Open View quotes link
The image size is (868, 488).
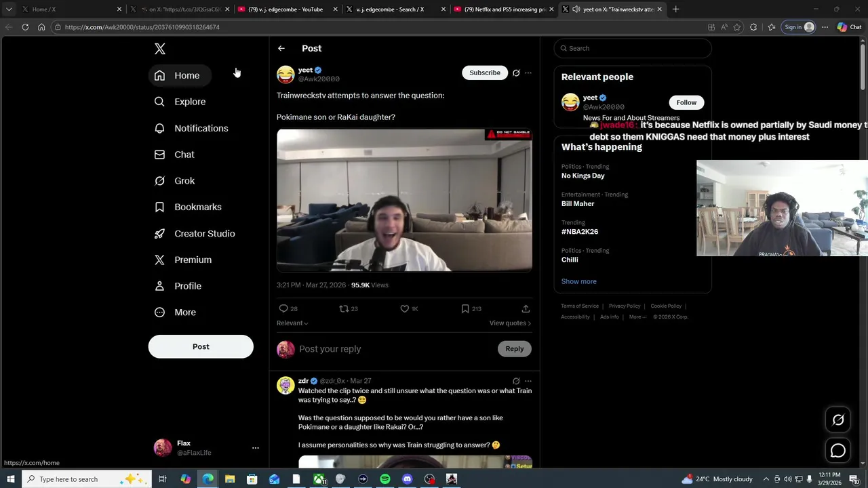point(510,323)
